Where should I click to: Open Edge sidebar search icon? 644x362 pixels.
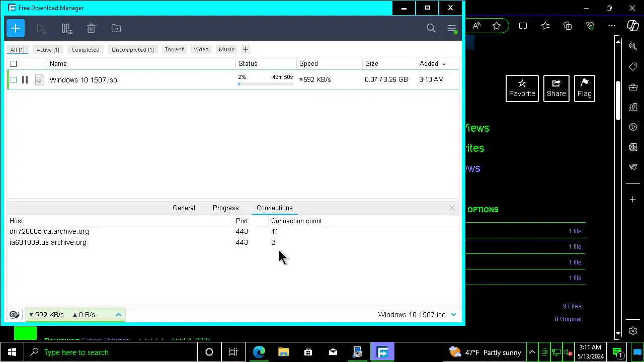point(633,46)
